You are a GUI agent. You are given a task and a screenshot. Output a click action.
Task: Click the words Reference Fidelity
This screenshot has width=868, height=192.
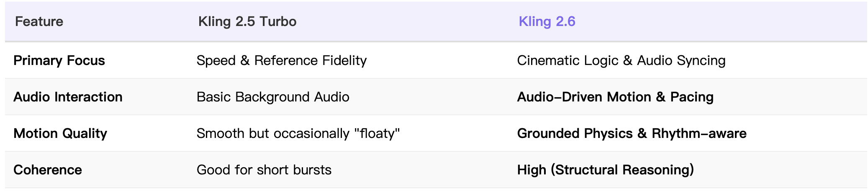(310, 60)
